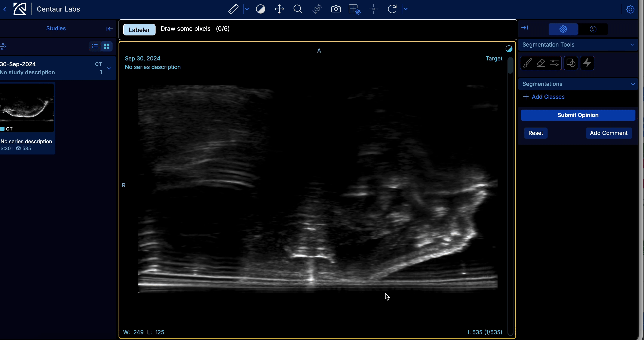Toggle segmentation fill visibility mode
The height and width of the screenshot is (340, 644).
(x=563, y=29)
